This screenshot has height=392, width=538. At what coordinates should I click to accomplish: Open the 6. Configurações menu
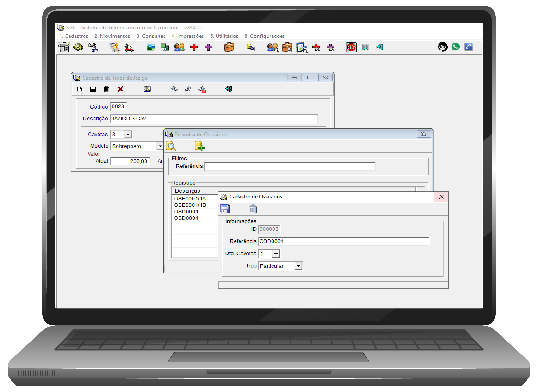tap(265, 36)
